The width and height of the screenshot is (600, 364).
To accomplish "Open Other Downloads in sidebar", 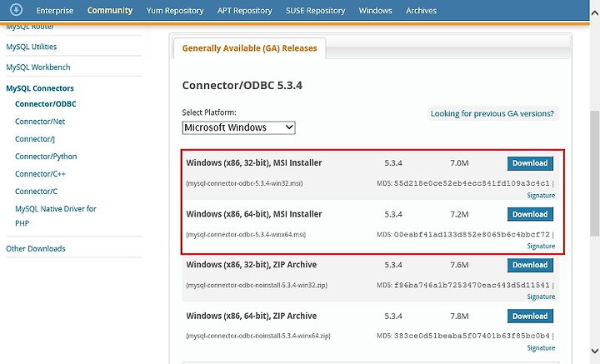I will pyautogui.click(x=36, y=249).
